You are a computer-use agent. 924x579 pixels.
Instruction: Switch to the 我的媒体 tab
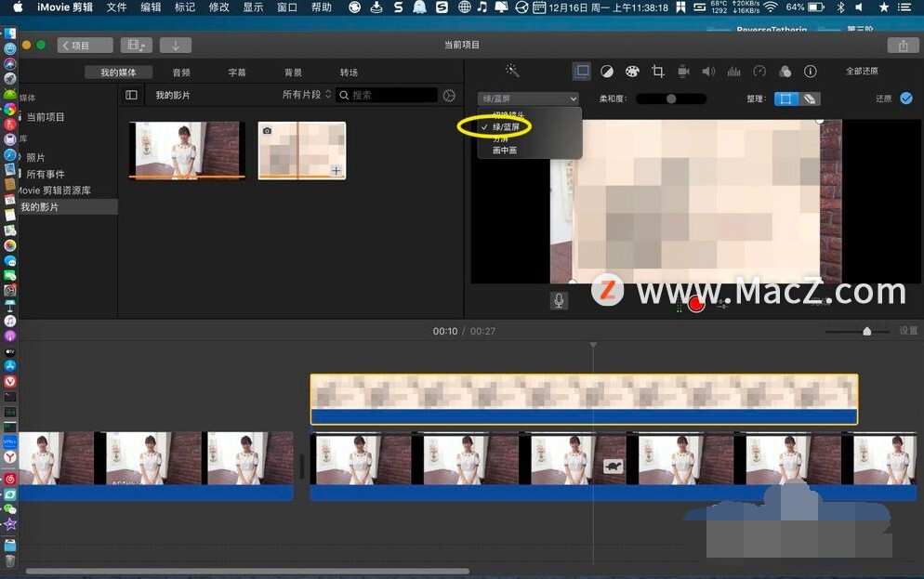pos(118,72)
